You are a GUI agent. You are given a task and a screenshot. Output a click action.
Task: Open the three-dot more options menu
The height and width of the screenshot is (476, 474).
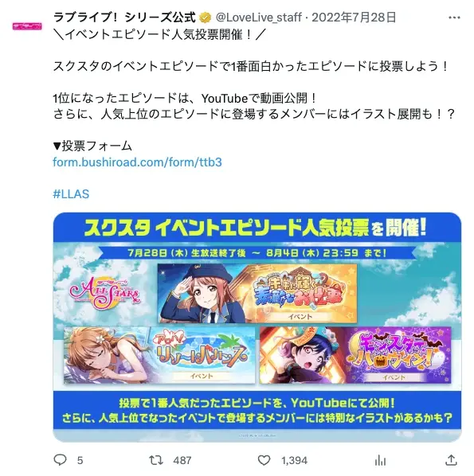454,18
